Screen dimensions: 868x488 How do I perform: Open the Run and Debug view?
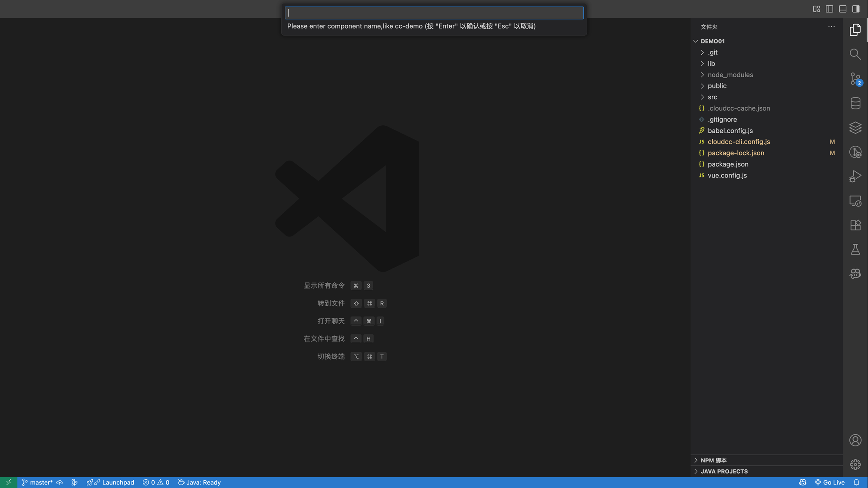click(x=855, y=176)
